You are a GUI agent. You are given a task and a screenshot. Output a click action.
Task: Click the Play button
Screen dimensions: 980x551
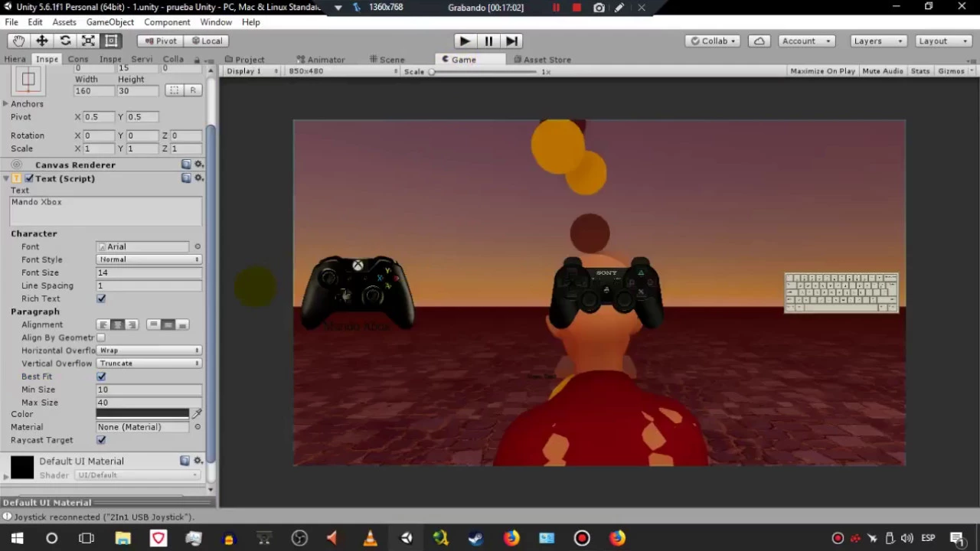[x=464, y=41]
